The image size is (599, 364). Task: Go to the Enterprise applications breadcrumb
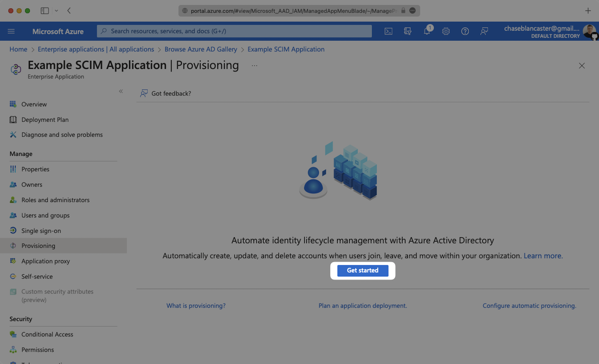(x=96, y=49)
